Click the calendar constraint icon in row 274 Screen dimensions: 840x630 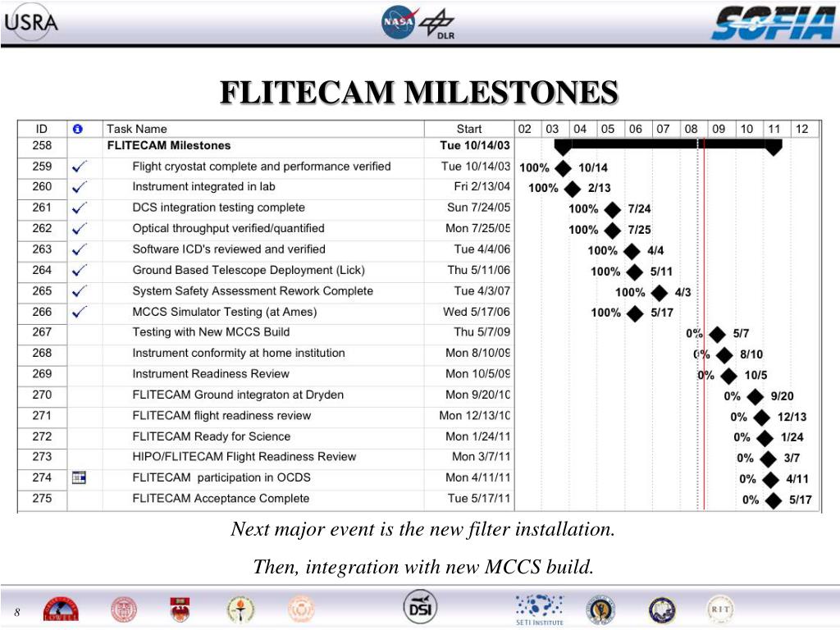click(x=79, y=477)
